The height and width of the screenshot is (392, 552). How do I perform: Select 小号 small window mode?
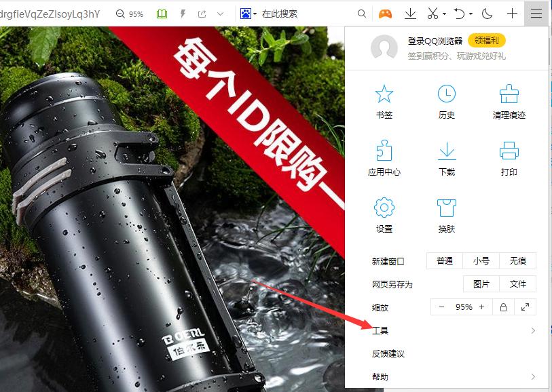pyautogui.click(x=481, y=260)
